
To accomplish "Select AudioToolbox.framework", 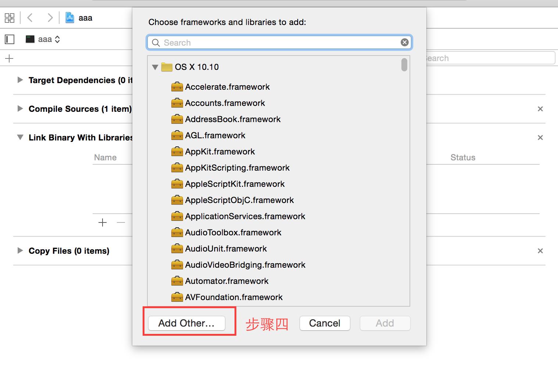I will coord(233,232).
